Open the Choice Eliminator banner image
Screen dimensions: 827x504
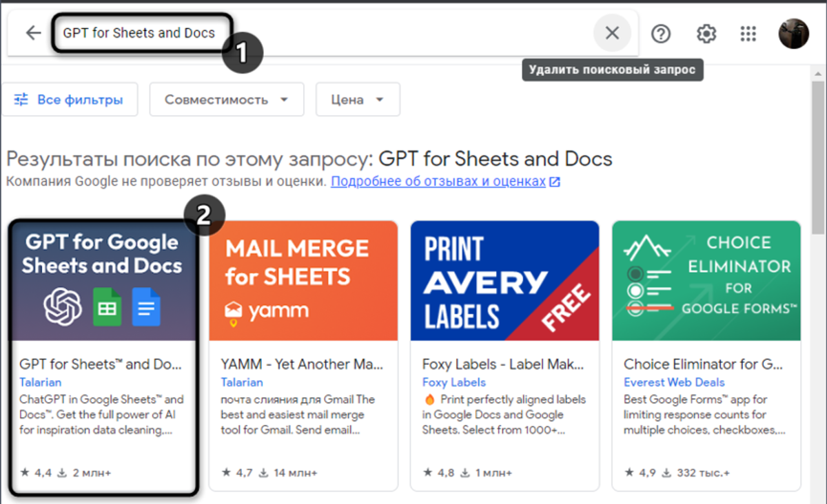tap(706, 281)
